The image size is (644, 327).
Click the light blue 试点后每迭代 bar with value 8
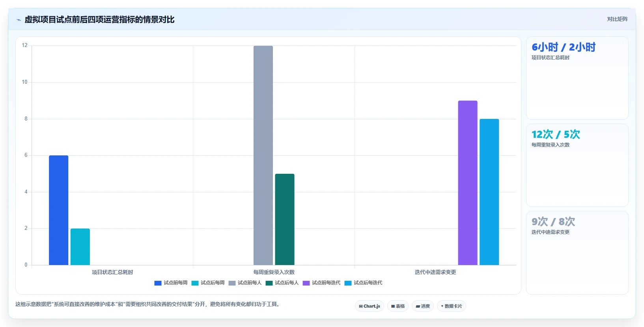(x=489, y=192)
